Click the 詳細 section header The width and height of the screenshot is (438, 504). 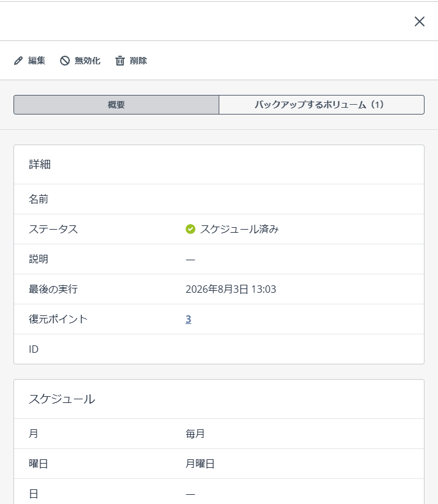[40, 164]
